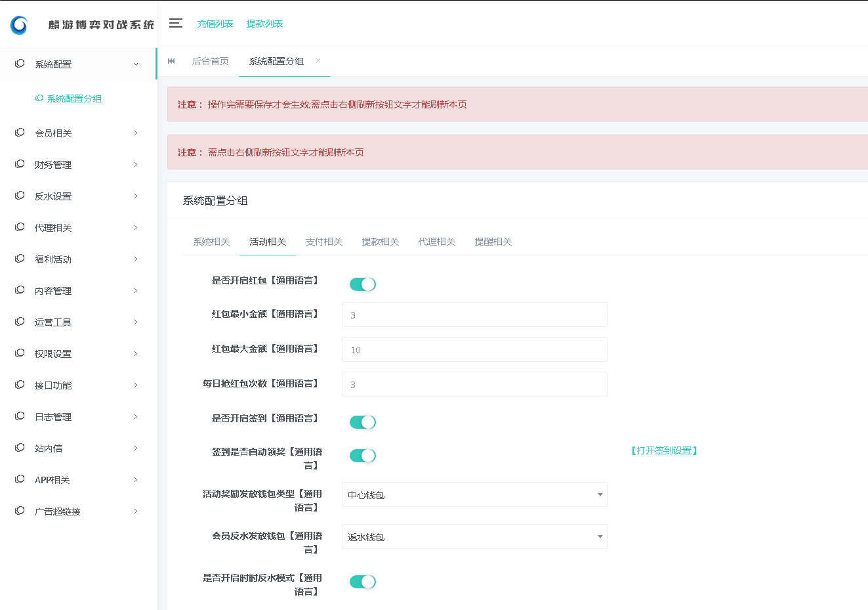This screenshot has height=610, width=868.
Task: Switch to the 支付相关 tab
Action: [324, 241]
